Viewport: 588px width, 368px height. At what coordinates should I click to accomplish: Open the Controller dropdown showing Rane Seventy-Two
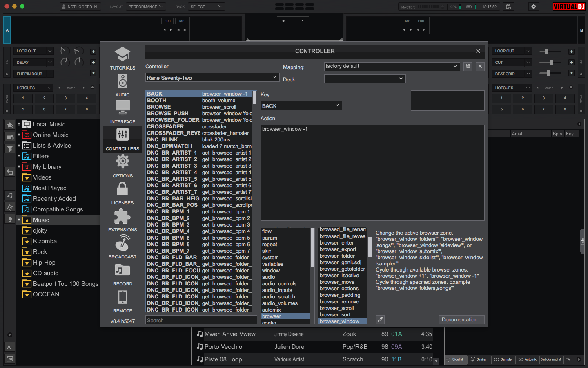point(212,78)
